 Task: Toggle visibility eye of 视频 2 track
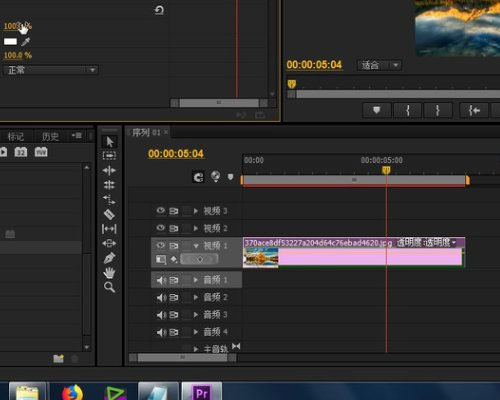(161, 228)
